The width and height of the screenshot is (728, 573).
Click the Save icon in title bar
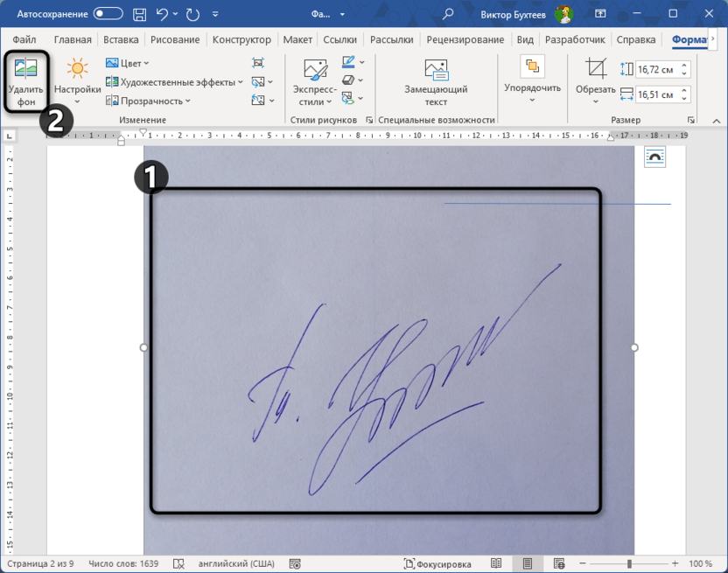point(139,14)
